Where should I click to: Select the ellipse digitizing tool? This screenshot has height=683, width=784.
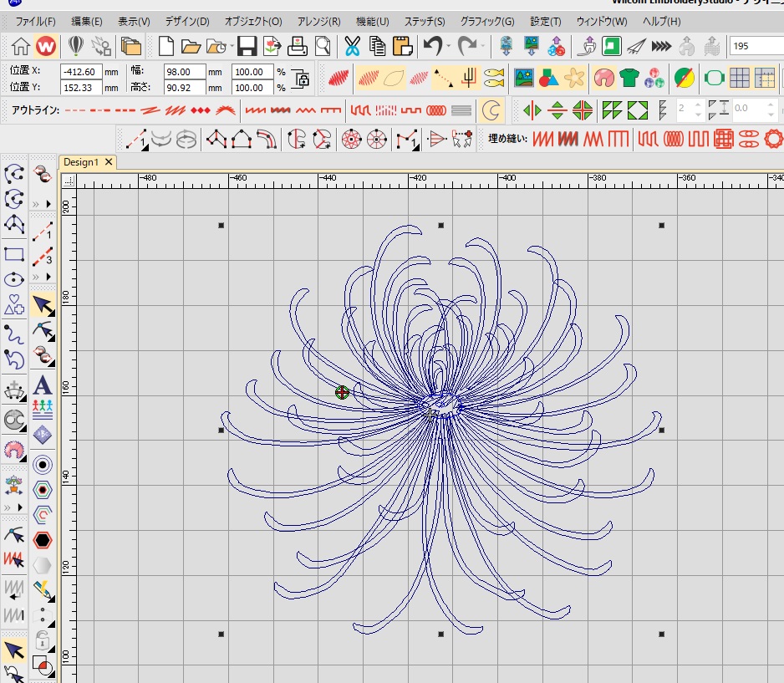click(x=14, y=279)
